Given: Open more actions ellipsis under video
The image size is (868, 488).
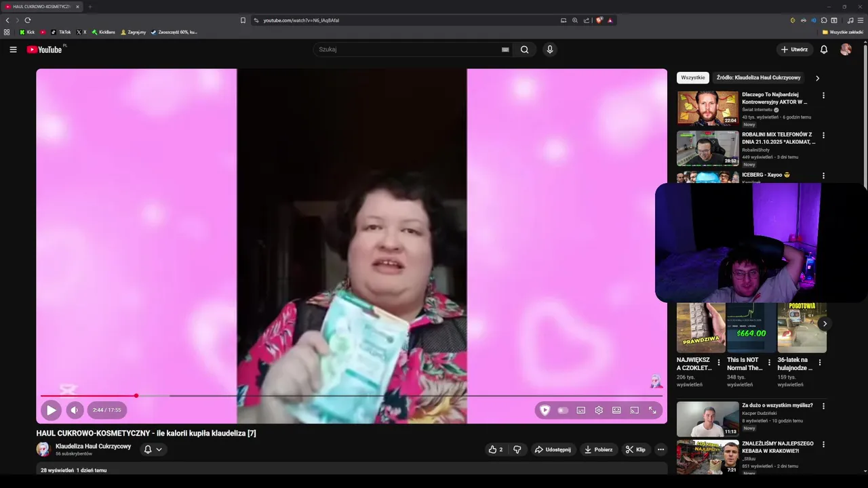Looking at the screenshot, I should pos(660,449).
